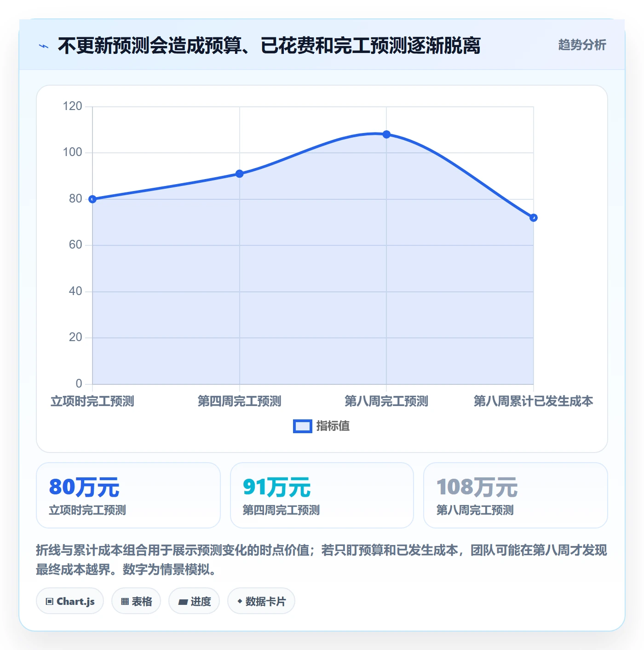Click the lightning bolt icon beside the title
The height and width of the screenshot is (650, 644).
(44, 46)
